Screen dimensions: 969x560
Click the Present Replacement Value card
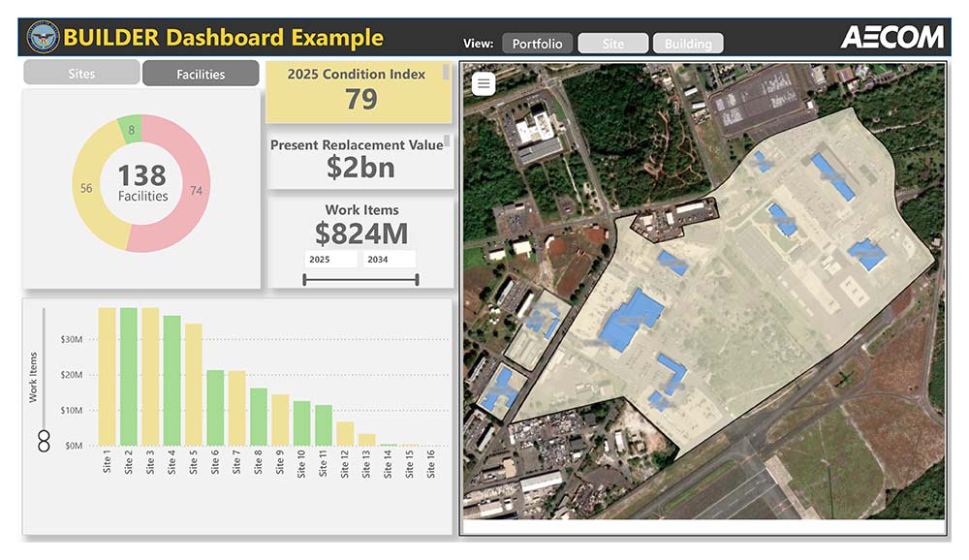[357, 160]
